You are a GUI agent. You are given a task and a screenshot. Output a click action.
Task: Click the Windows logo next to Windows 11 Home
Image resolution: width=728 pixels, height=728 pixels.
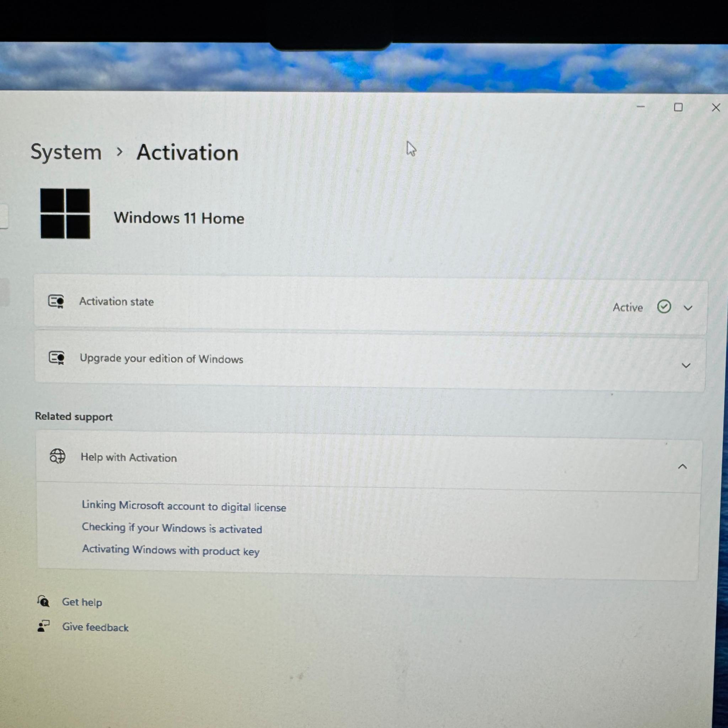click(65, 214)
